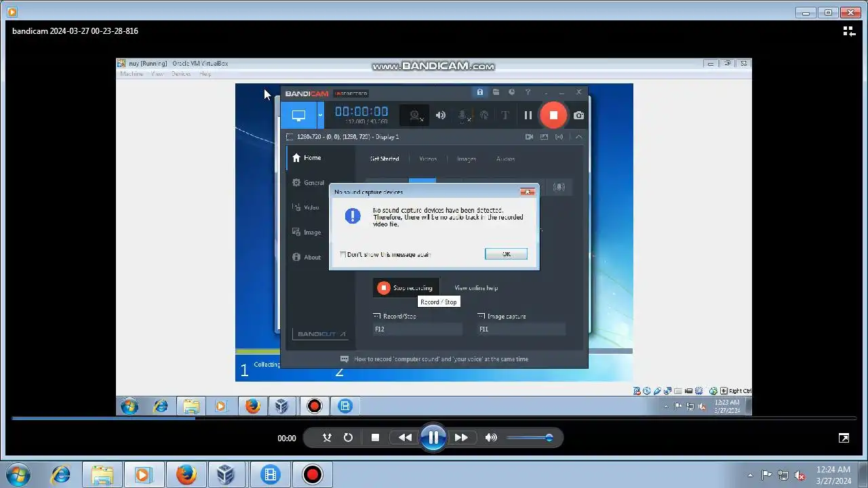Click the camera screenshot icon in Bandicam
The height and width of the screenshot is (488, 868).
[x=578, y=115]
